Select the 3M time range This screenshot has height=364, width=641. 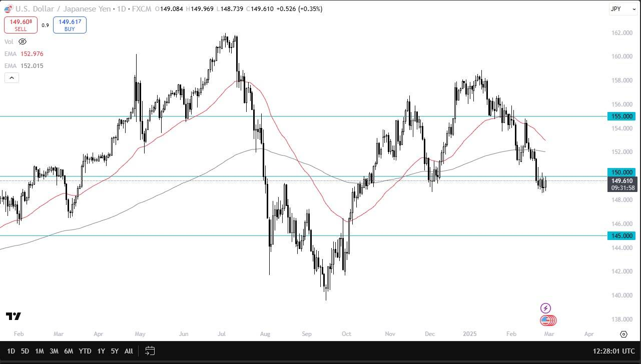[x=54, y=351]
